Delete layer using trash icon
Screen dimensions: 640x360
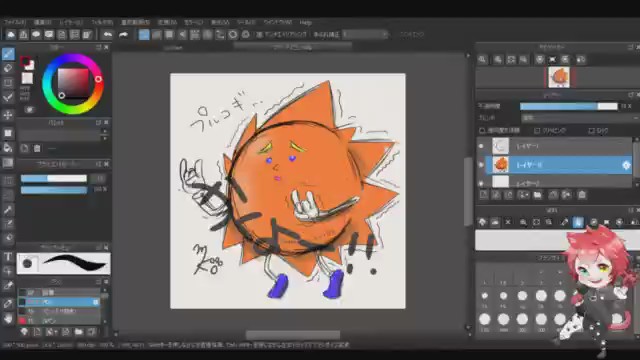[x=582, y=195]
